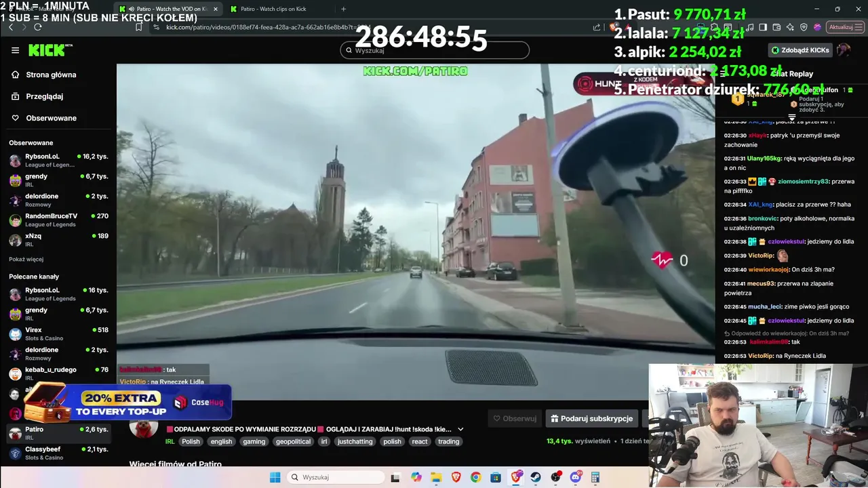Click Zdobądź KICKs button
Screen dimensions: 868x488
point(800,50)
